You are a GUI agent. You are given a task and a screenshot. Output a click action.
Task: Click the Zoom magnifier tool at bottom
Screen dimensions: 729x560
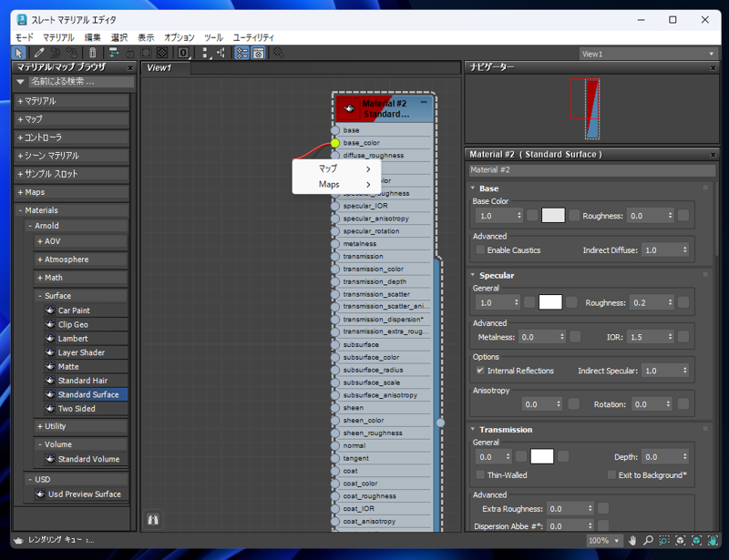tap(649, 541)
